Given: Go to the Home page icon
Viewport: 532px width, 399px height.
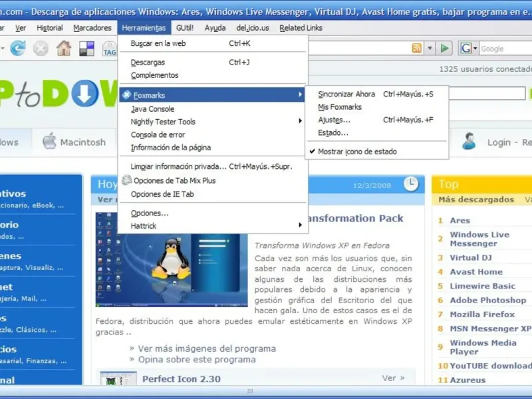Looking at the screenshot, I should (64, 48).
